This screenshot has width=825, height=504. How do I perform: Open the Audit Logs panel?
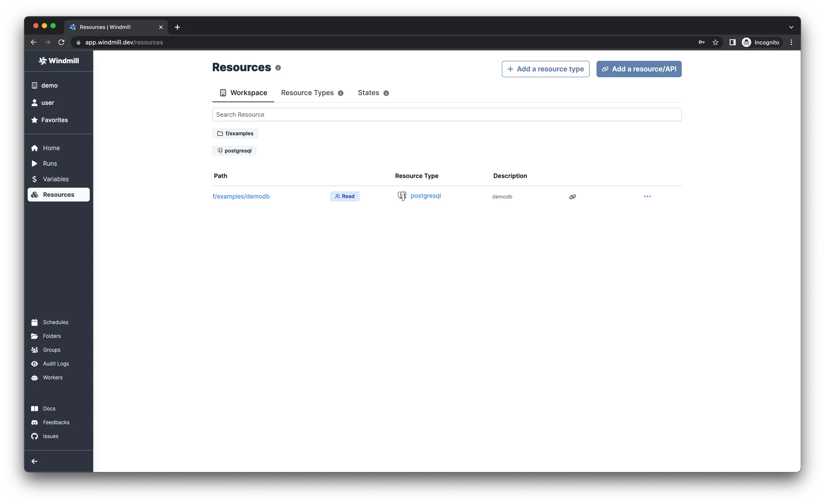(x=55, y=363)
